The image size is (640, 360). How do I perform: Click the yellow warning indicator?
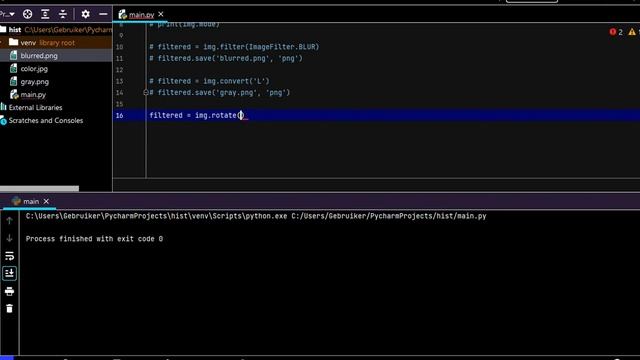click(633, 32)
